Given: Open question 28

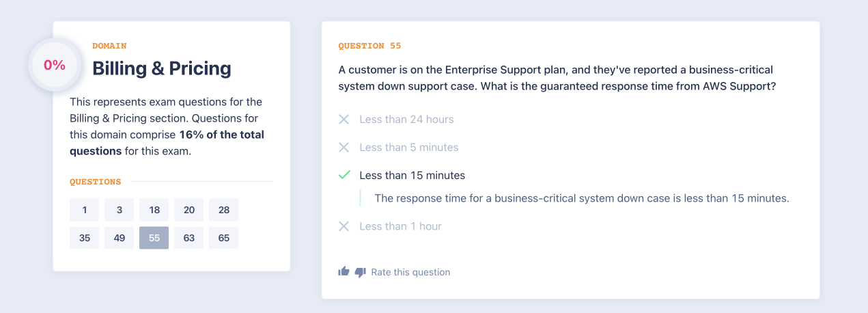Looking at the screenshot, I should coord(224,210).
